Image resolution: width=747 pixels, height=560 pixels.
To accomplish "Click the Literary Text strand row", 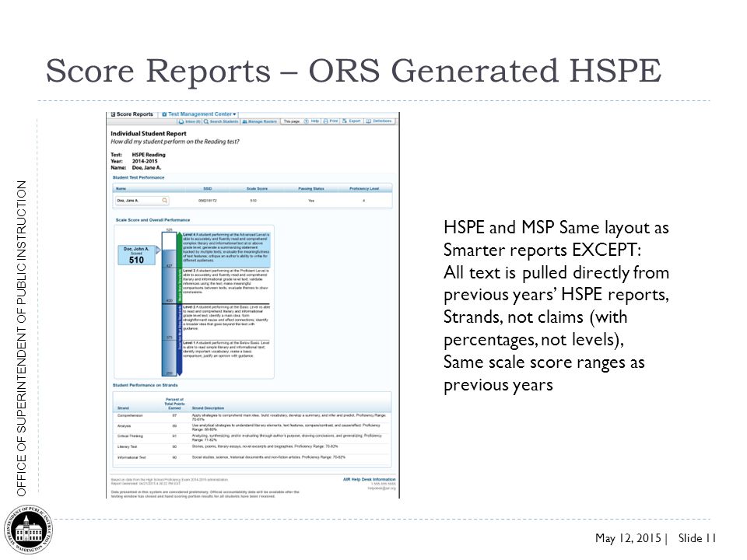I will coord(252,446).
